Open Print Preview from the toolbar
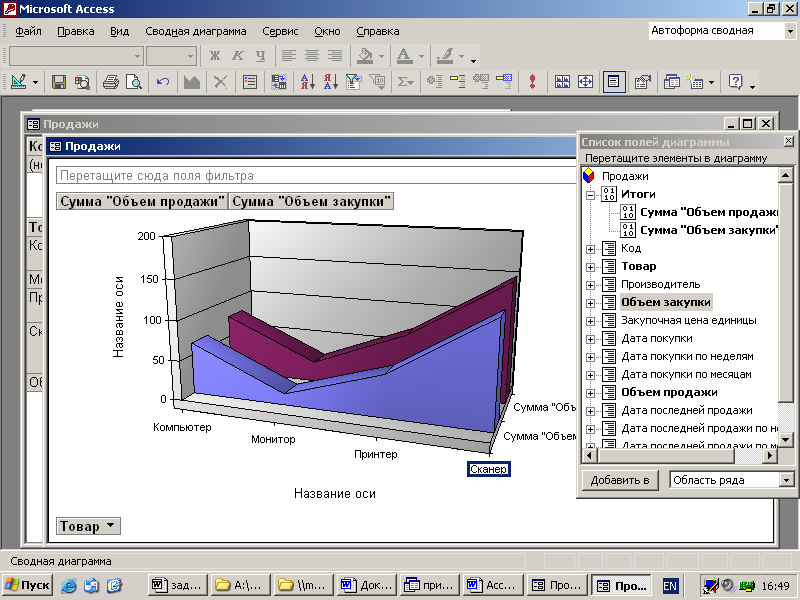The image size is (800, 600). (134, 82)
